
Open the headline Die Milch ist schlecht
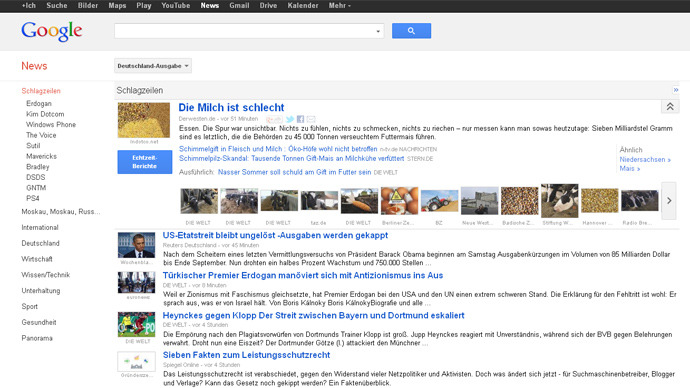tap(231, 107)
